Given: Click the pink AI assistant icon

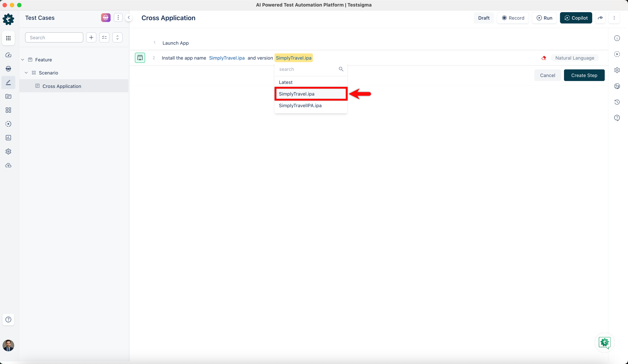Looking at the screenshot, I should [106, 18].
